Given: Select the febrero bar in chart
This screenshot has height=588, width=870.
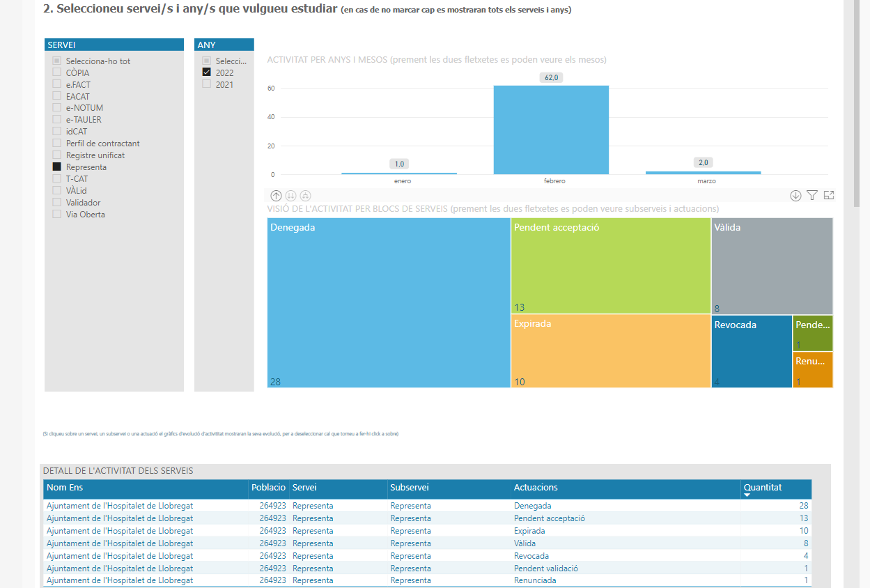Looking at the screenshot, I should click(x=551, y=130).
